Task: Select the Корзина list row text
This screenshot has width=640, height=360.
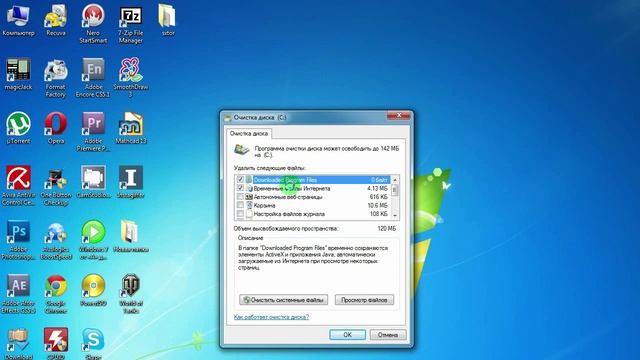Action: [x=264, y=205]
